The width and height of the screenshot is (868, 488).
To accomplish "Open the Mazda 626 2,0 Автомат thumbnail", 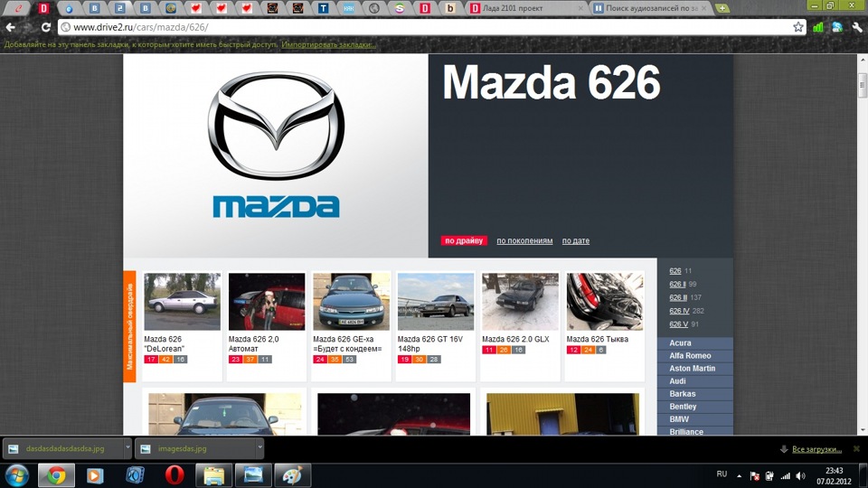I will [266, 302].
